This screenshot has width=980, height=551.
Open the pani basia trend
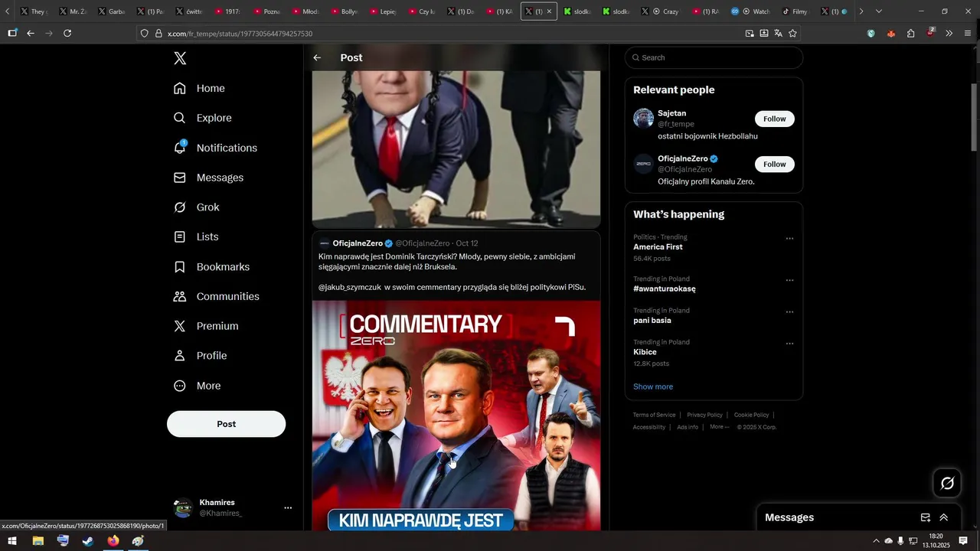pyautogui.click(x=652, y=320)
